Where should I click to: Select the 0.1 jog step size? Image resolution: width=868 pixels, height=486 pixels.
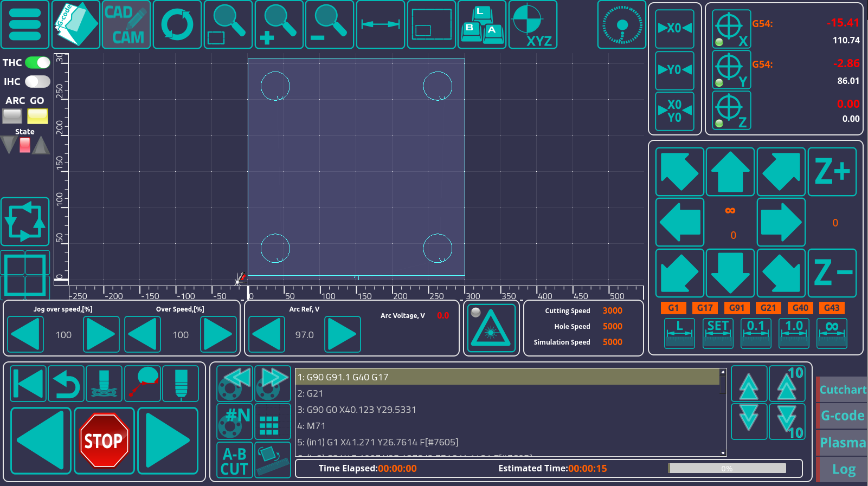point(756,333)
